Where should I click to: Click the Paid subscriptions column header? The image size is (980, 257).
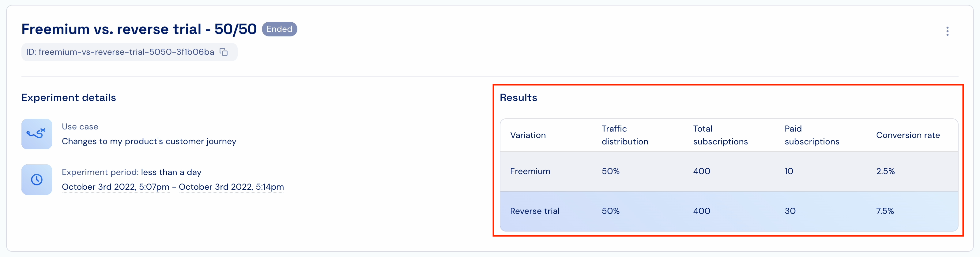[812, 135]
